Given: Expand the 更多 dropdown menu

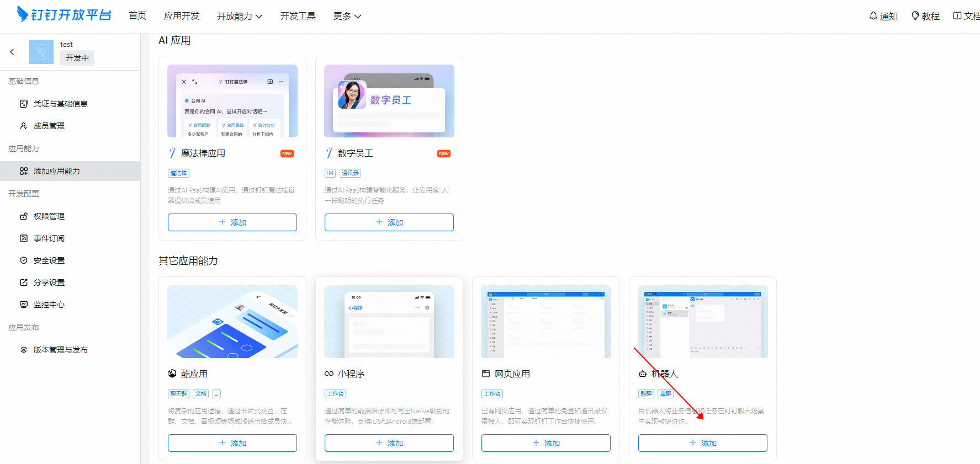Looking at the screenshot, I should [347, 16].
